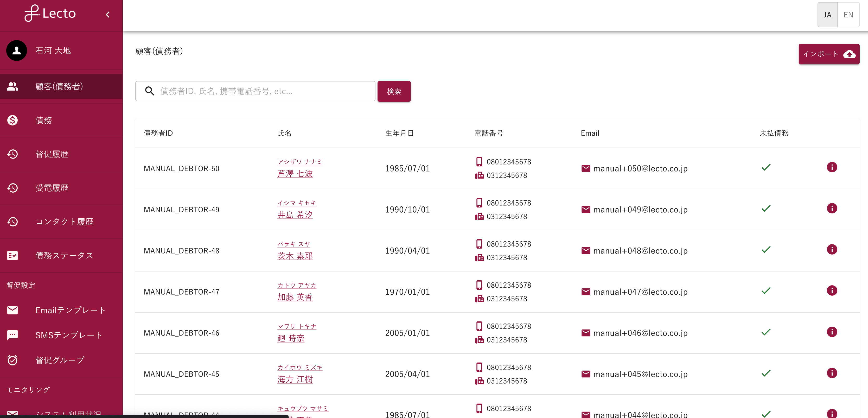Switch language to EN
Image resolution: width=868 pixels, height=418 pixels.
[848, 15]
